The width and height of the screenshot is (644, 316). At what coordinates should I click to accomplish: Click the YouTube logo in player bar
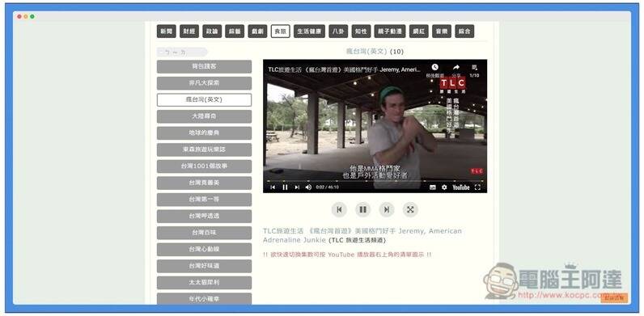click(x=461, y=187)
